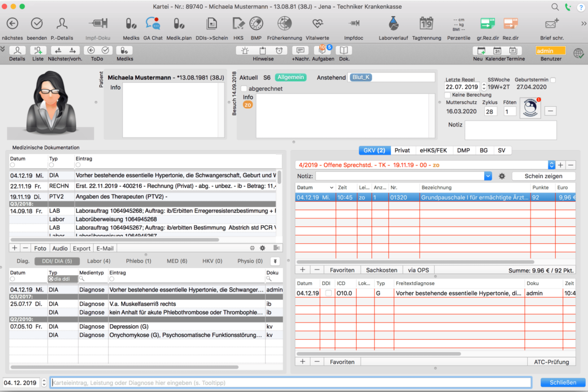Click Schein zeigen button

point(543,176)
